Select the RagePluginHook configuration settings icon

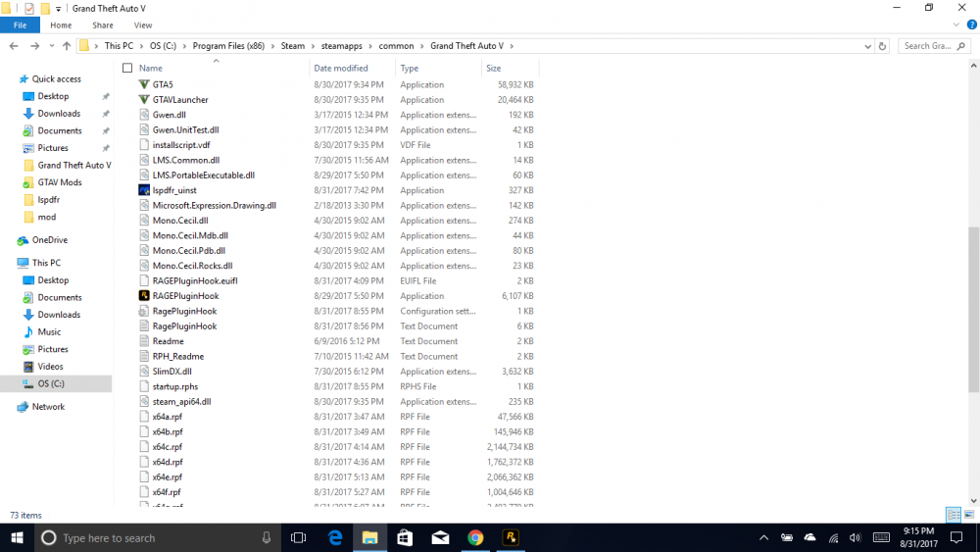pos(144,311)
